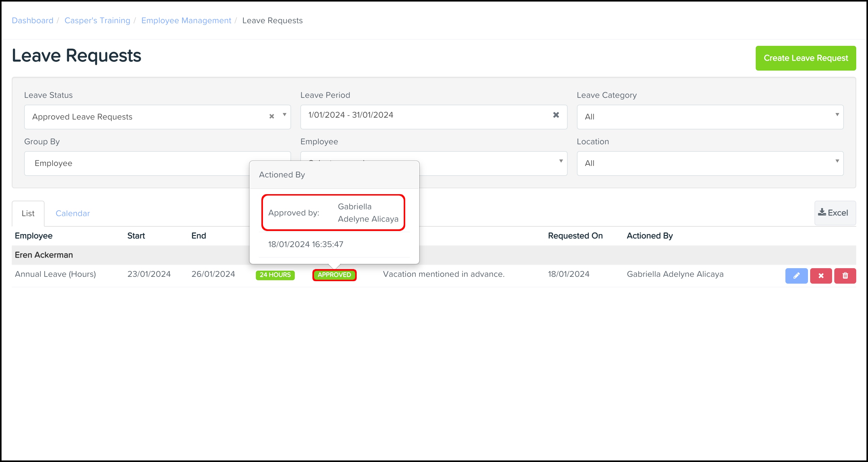Open the Leave Status dropdown arrow
Screen dimensions: 868x462
[x=284, y=115]
